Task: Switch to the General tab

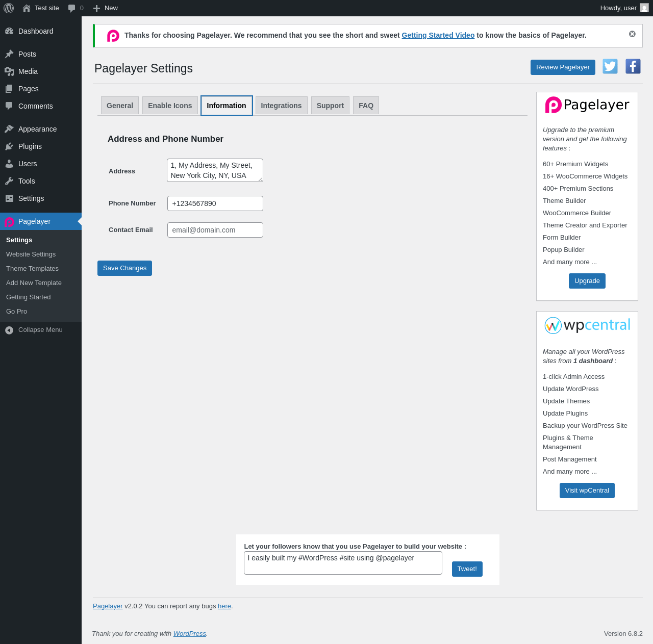Action: coord(120,106)
